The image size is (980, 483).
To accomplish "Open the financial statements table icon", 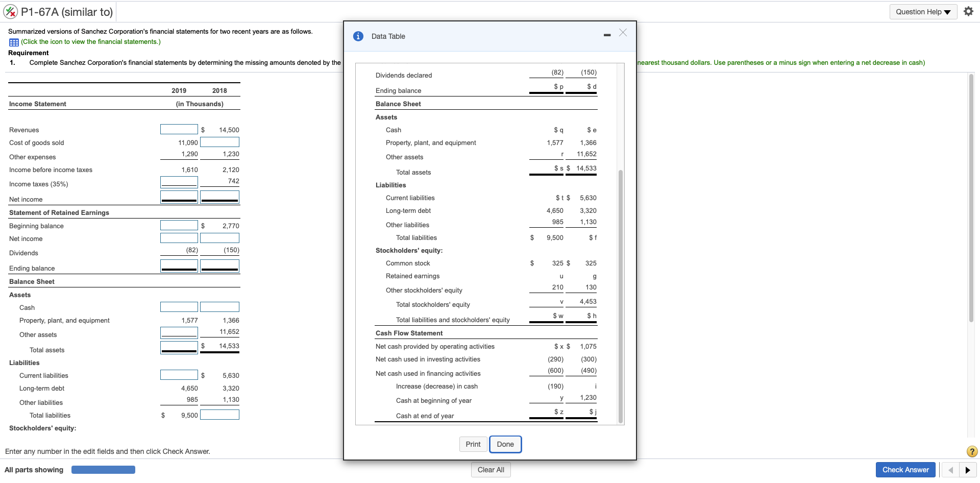I will (x=14, y=42).
